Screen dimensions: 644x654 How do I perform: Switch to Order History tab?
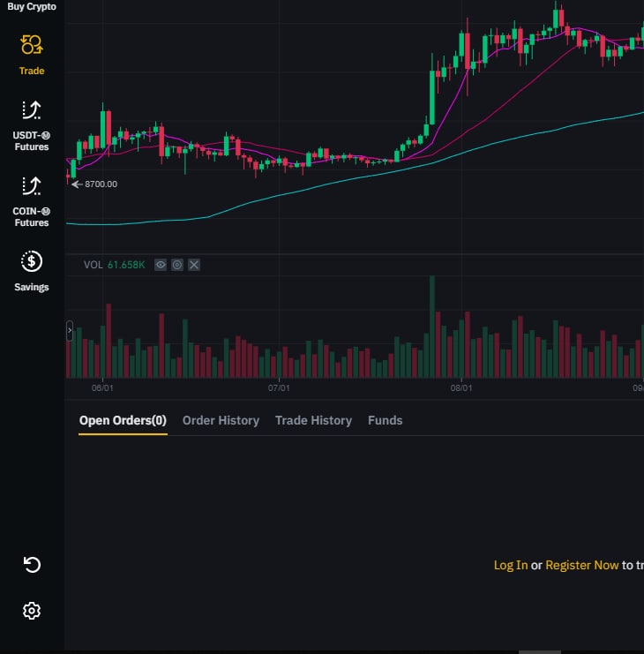pyautogui.click(x=221, y=420)
